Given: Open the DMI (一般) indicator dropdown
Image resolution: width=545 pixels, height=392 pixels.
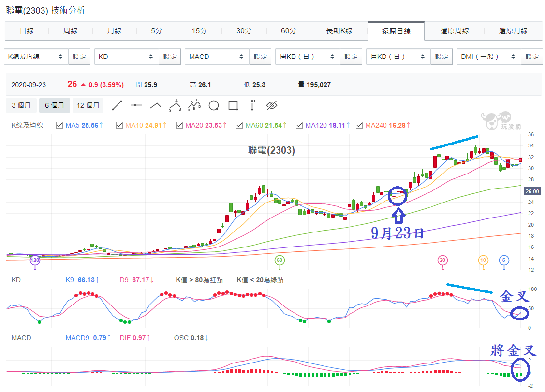Looking at the screenshot, I should pyautogui.click(x=489, y=57).
